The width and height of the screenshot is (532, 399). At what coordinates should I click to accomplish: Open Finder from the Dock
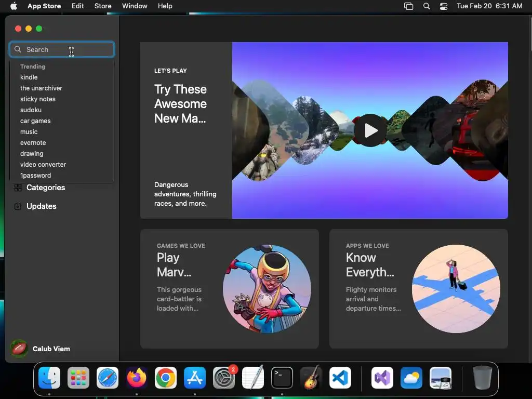pyautogui.click(x=49, y=378)
